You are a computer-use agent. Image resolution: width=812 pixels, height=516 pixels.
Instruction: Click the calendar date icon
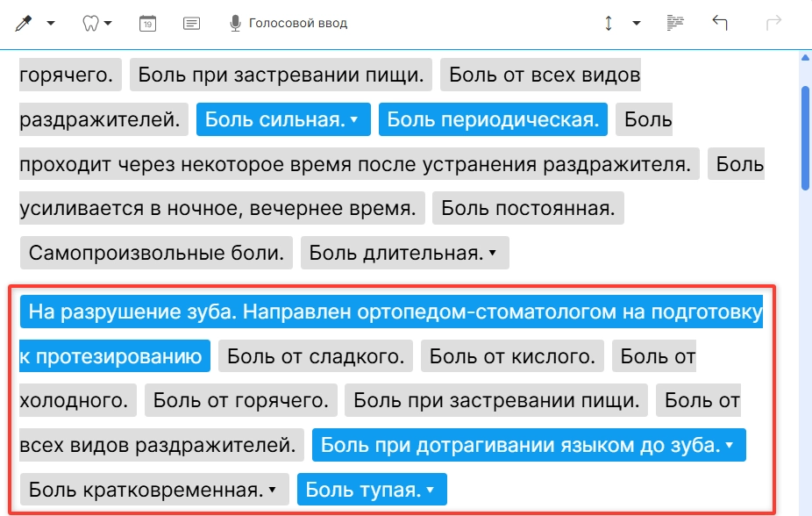[148, 24]
